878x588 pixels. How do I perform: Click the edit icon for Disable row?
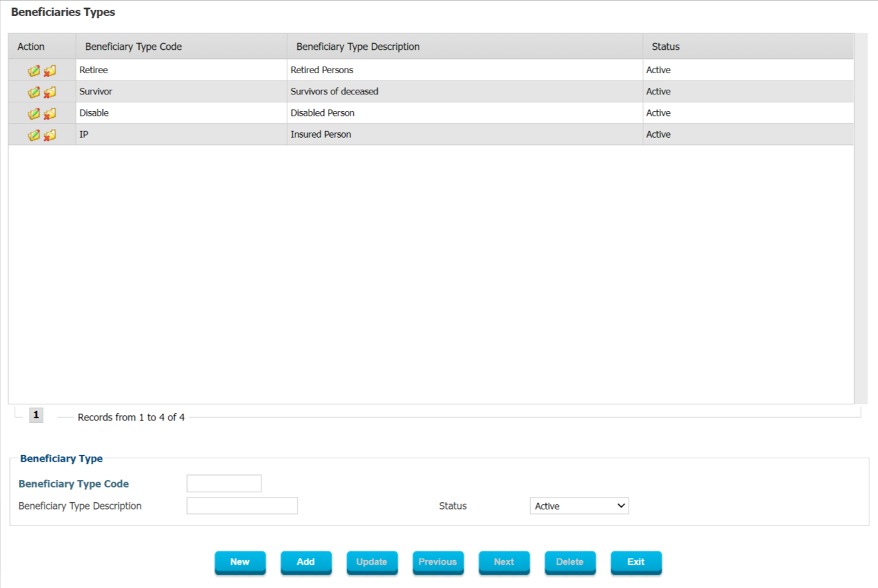[34, 113]
